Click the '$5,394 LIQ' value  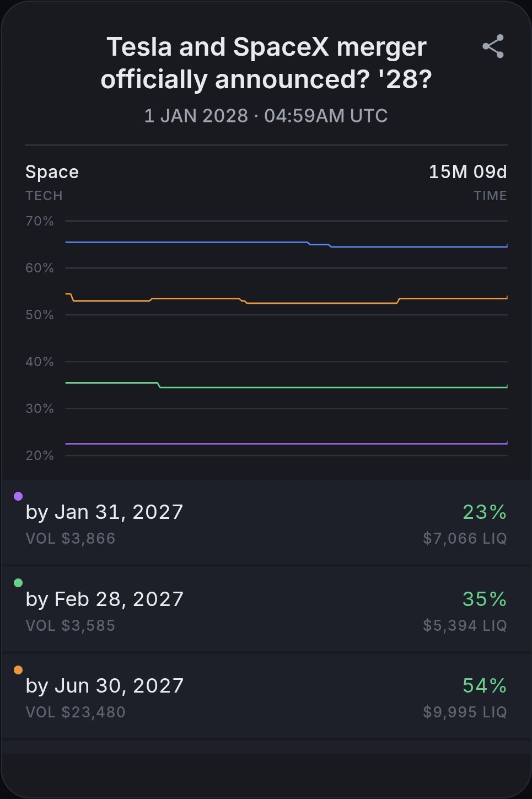465,625
